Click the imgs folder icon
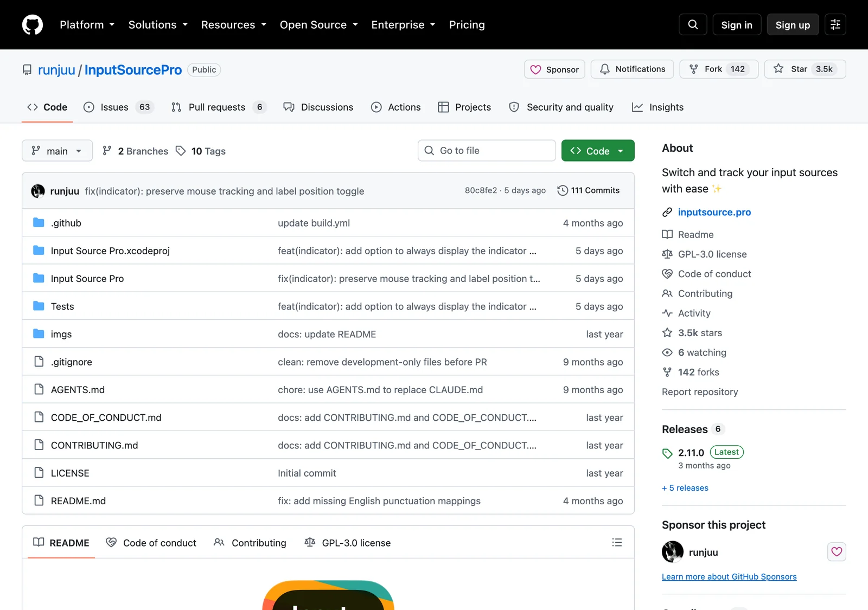This screenshot has width=868, height=610. point(39,334)
